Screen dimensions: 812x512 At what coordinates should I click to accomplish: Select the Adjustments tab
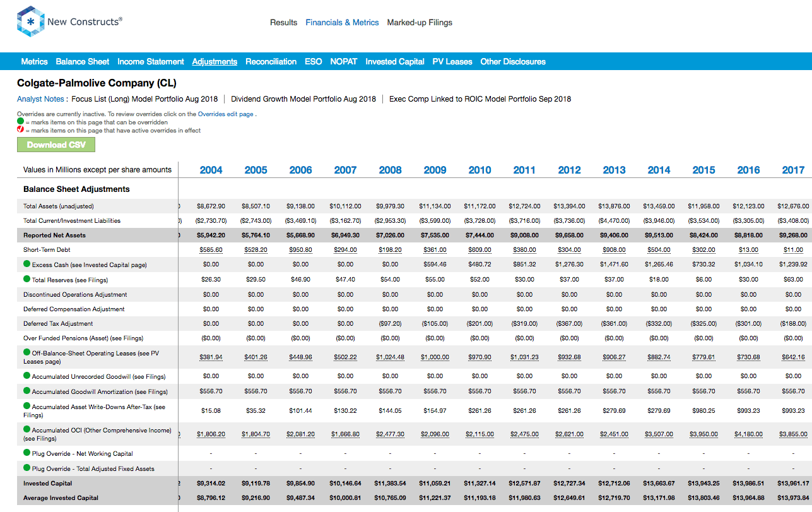215,61
